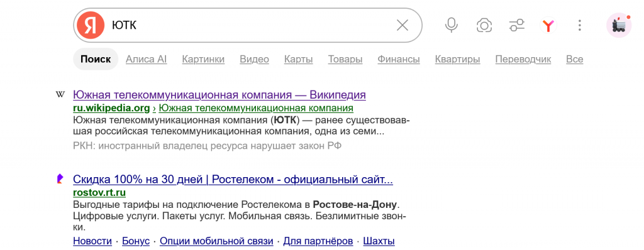Image resolution: width=644 pixels, height=250 pixels.
Task: Open search settings sliders icon
Action: [517, 26]
